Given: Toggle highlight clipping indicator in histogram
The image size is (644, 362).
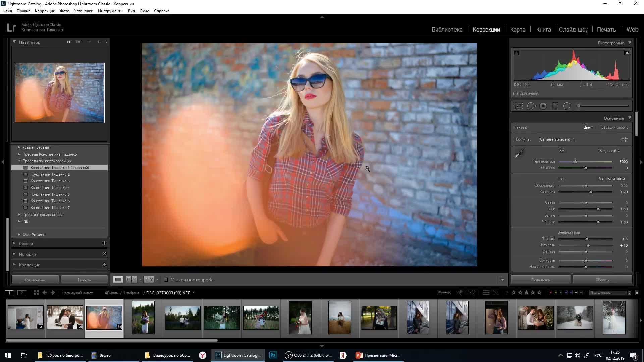Looking at the screenshot, I should [x=627, y=53].
